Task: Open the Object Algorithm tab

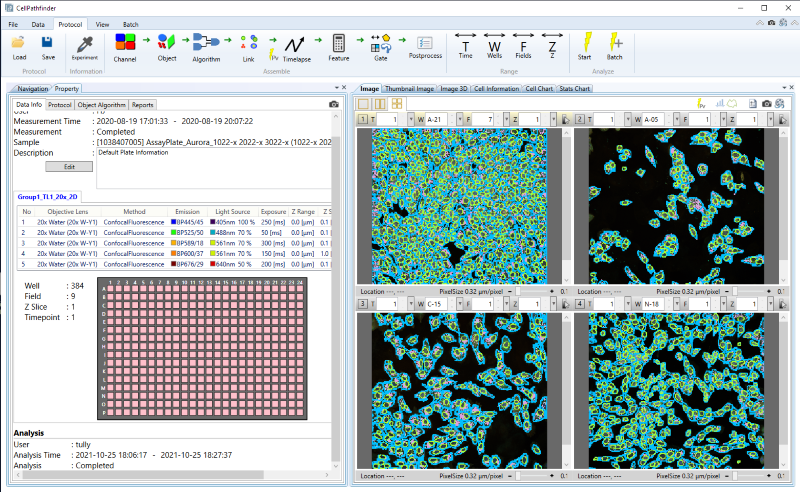Action: click(x=102, y=104)
